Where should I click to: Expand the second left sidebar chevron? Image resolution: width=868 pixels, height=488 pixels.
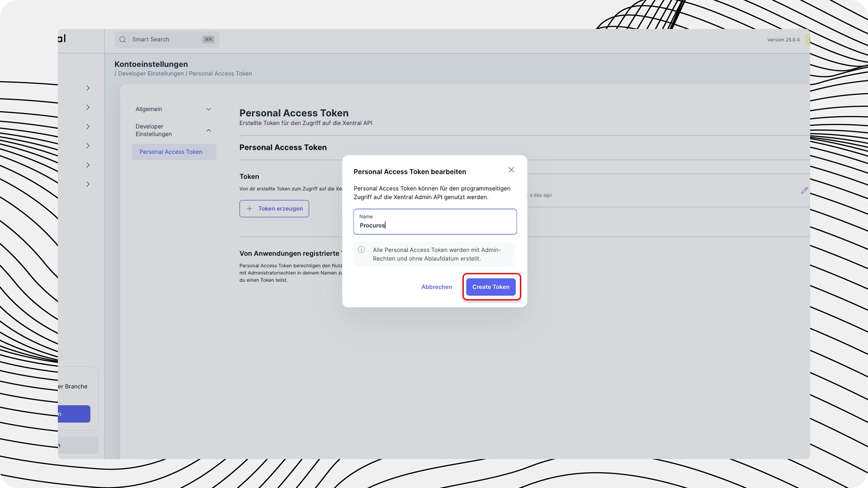[88, 107]
